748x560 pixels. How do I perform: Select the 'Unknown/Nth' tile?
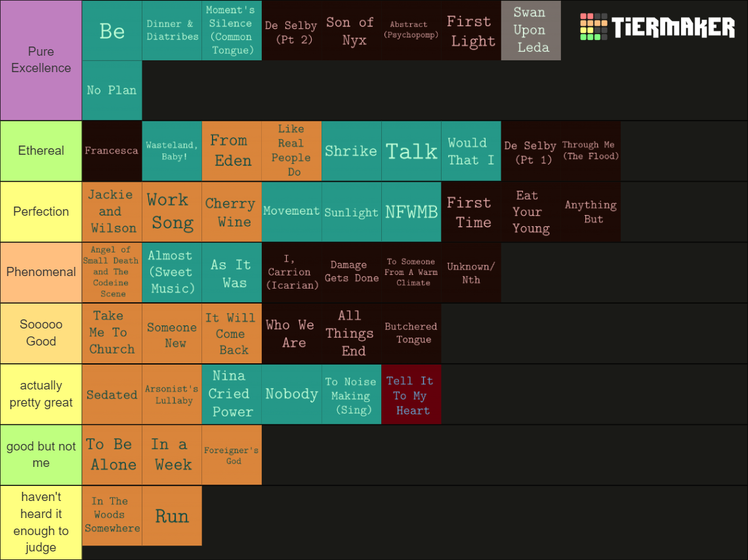coord(471,273)
